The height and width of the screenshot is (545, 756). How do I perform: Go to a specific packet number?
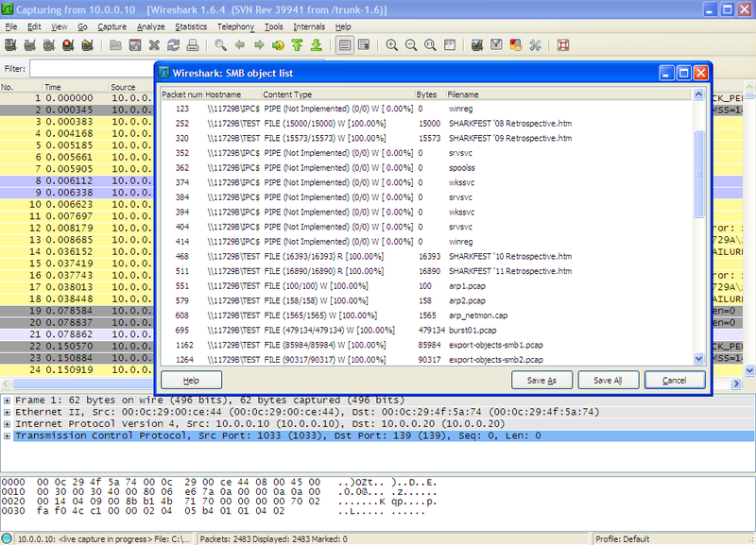[x=278, y=45]
